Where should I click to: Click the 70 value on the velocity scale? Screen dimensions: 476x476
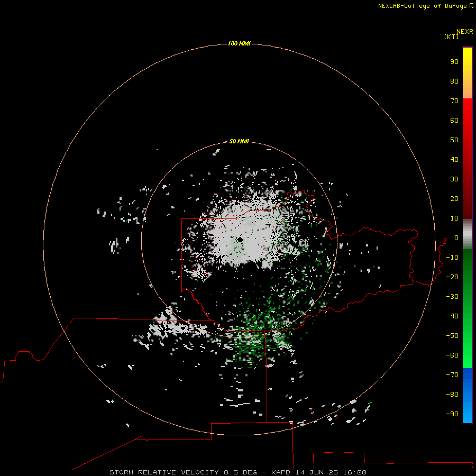[x=454, y=101]
